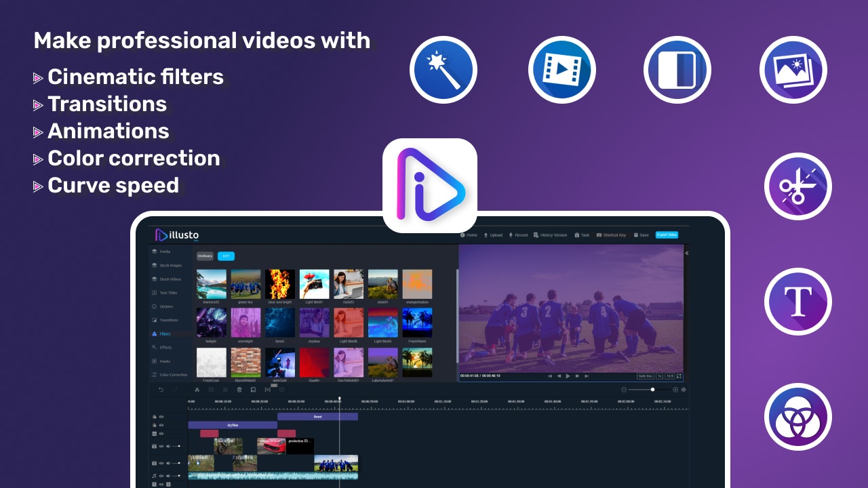Open Stock Videos in sidebar
Viewport: 868px width, 488px height.
(167, 279)
